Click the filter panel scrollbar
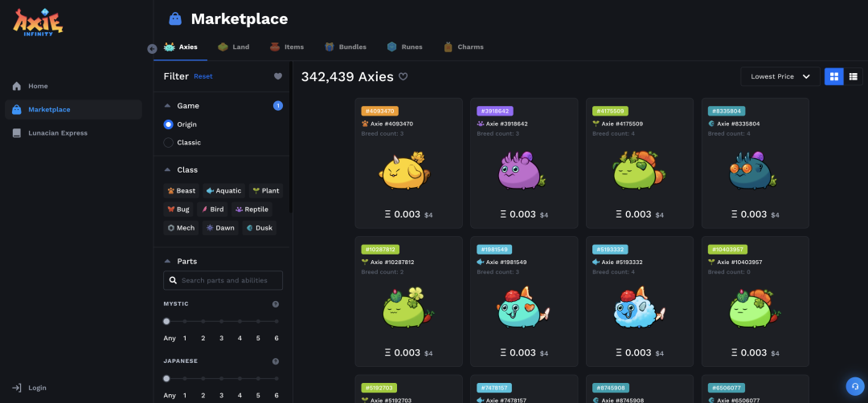This screenshot has width=868, height=403. pos(291,138)
